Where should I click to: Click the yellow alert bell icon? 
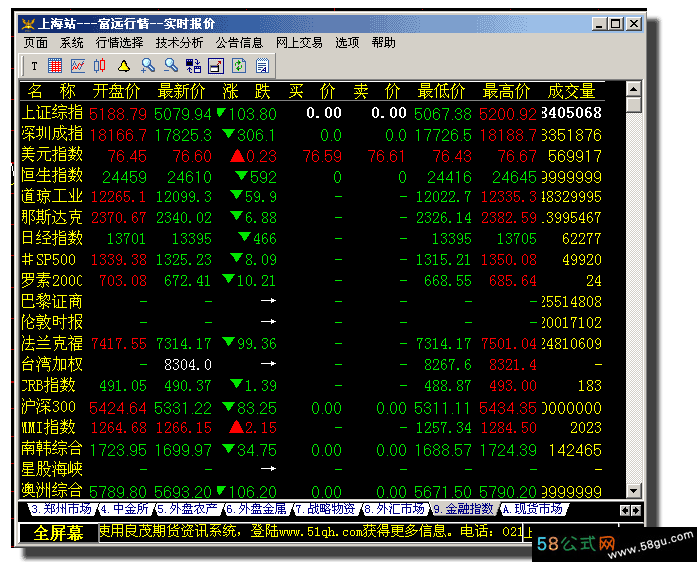pyautogui.click(x=124, y=66)
